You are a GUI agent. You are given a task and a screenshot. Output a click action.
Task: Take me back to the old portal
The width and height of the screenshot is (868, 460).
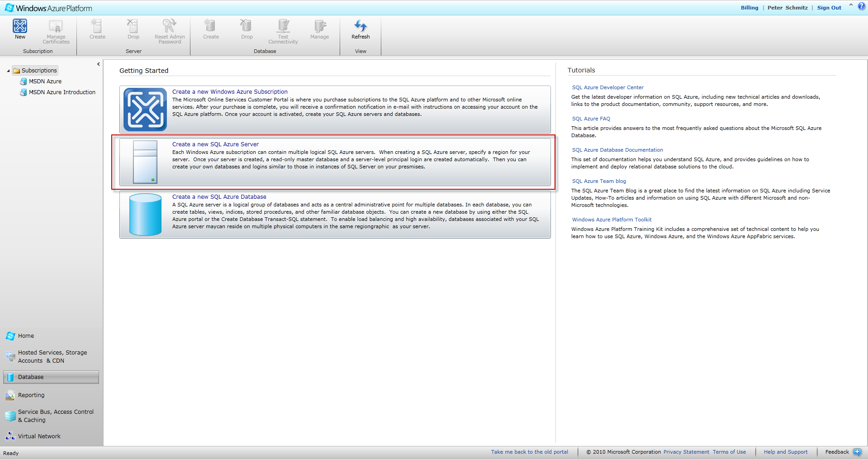530,452
